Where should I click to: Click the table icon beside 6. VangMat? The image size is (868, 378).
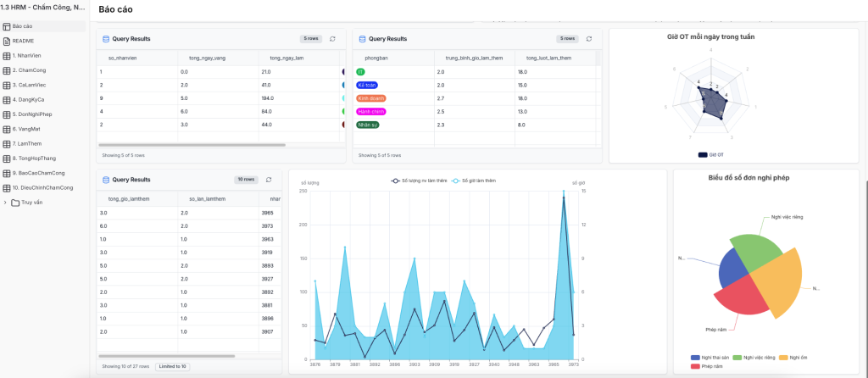(x=7, y=128)
